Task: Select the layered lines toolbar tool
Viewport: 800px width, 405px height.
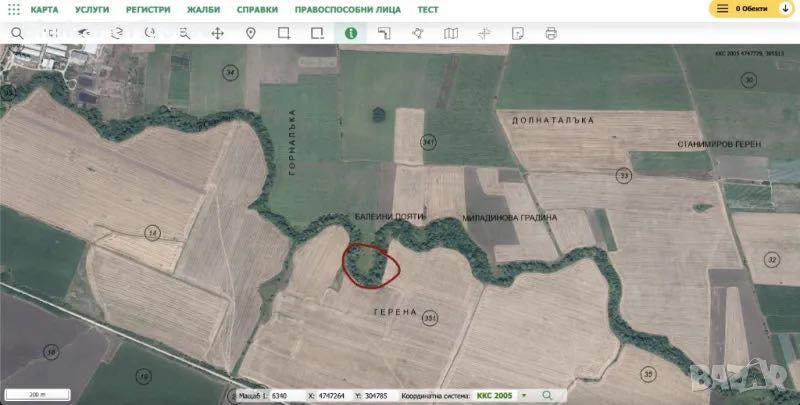Action: [x=117, y=34]
